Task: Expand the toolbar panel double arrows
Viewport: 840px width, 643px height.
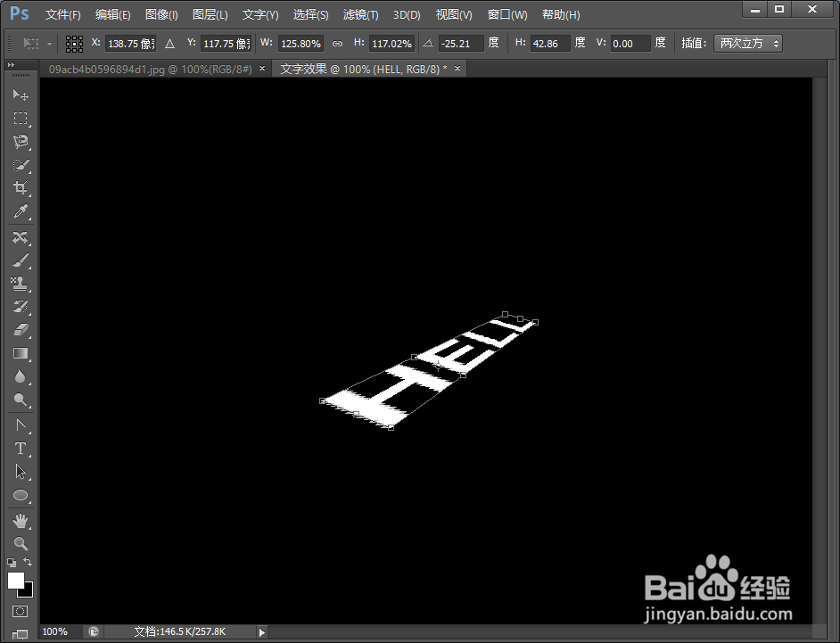Action: 11,65
